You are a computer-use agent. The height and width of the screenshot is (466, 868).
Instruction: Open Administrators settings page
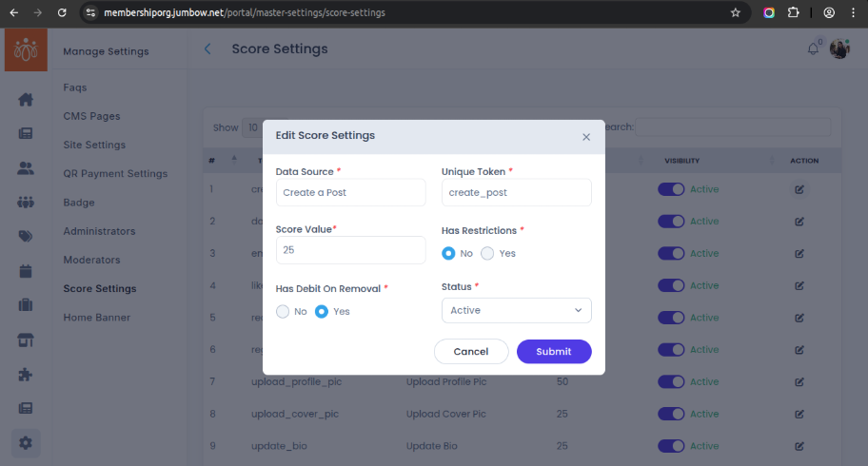click(99, 231)
